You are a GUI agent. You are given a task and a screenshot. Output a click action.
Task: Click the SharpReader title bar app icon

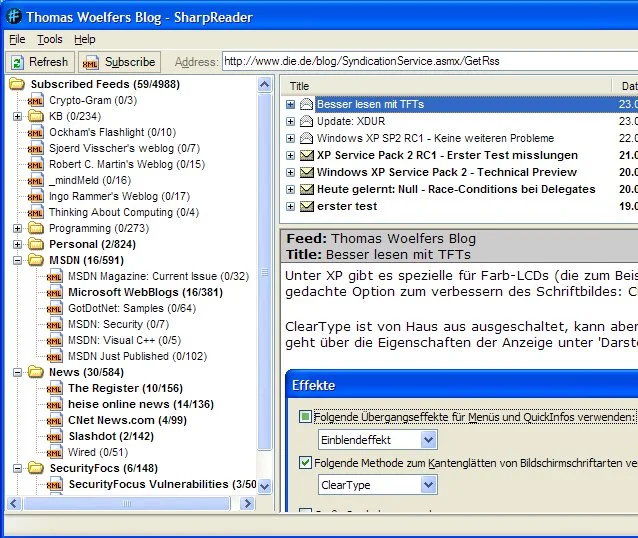(x=14, y=17)
